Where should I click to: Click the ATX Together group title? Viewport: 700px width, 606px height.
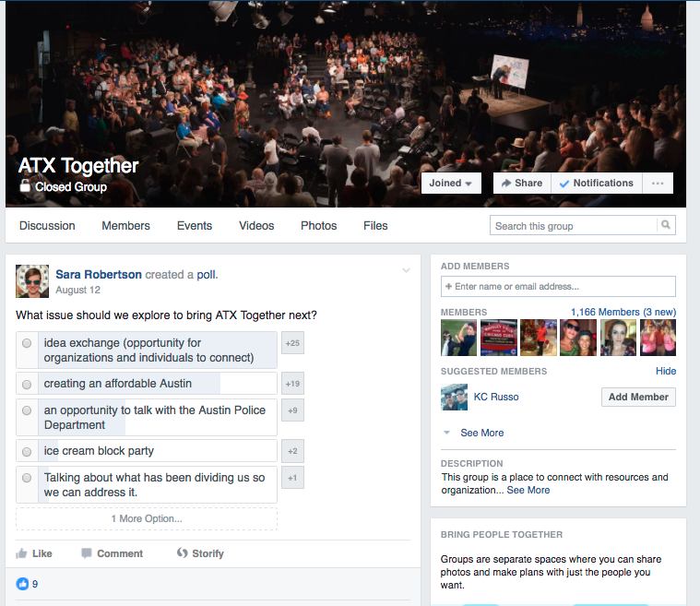click(78, 166)
